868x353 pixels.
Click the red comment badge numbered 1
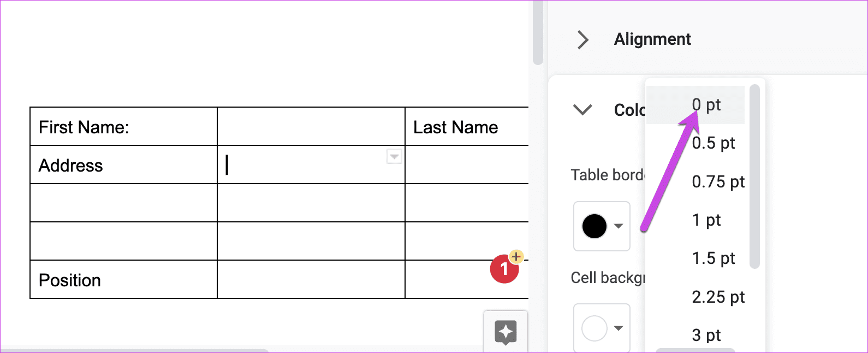click(x=504, y=269)
